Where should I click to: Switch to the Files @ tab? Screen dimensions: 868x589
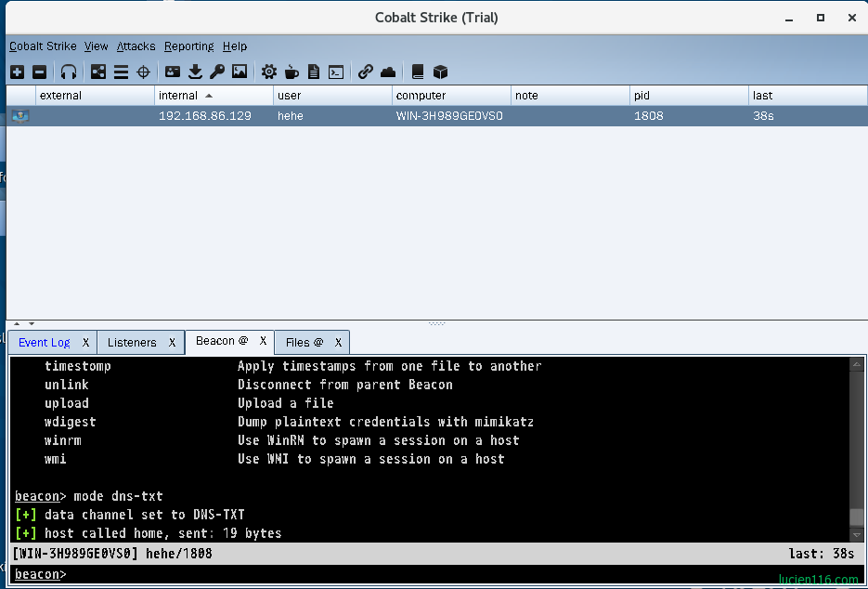(304, 343)
